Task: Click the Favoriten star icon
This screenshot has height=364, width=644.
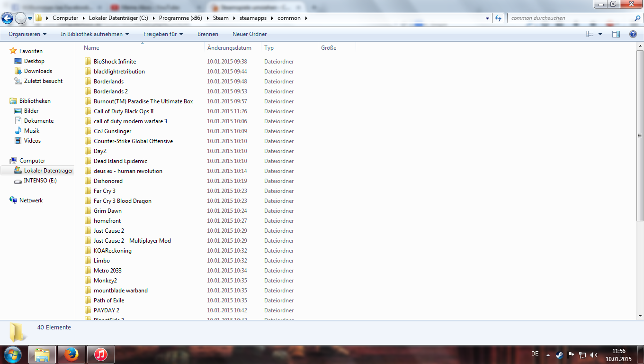Action: [x=13, y=51]
